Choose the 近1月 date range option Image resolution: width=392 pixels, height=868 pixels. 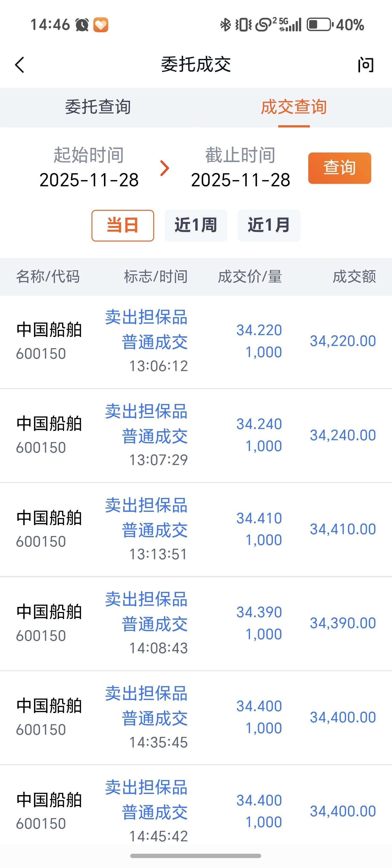click(x=269, y=225)
